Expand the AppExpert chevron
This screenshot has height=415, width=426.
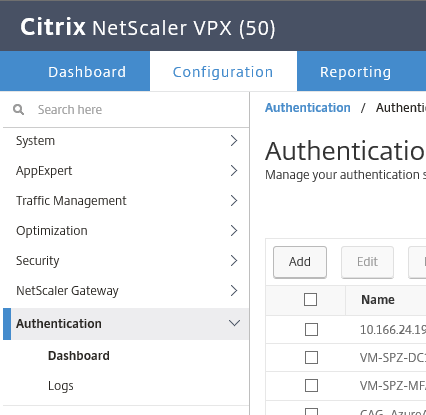coord(234,171)
